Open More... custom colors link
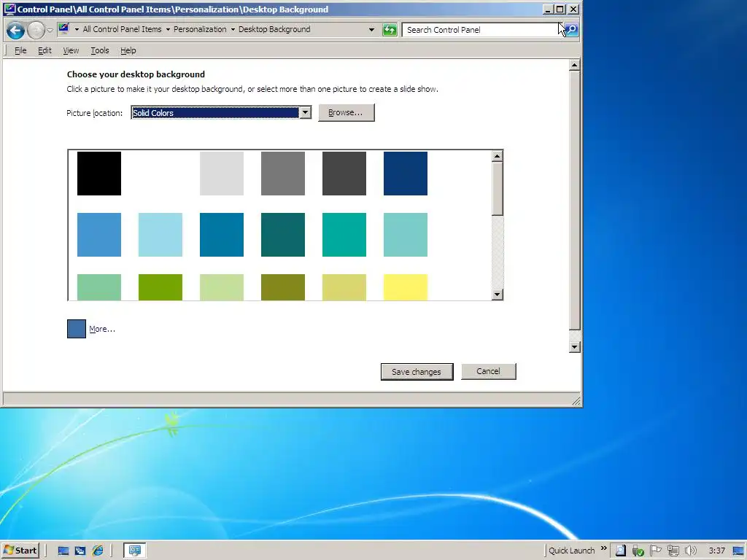 [102, 329]
